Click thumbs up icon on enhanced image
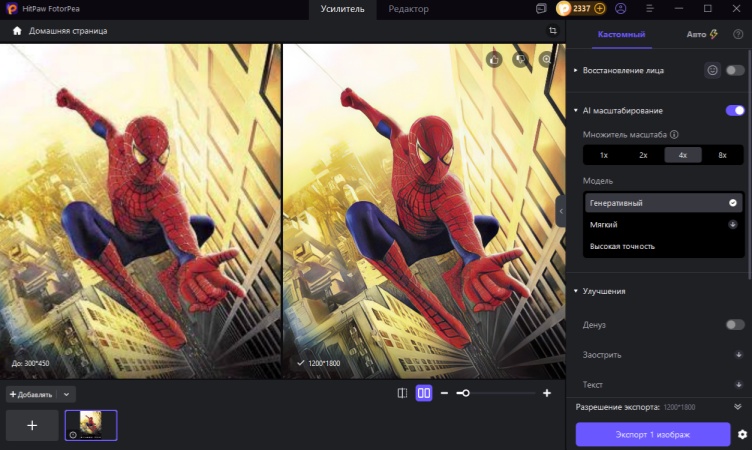This screenshot has height=450, width=752. point(494,59)
